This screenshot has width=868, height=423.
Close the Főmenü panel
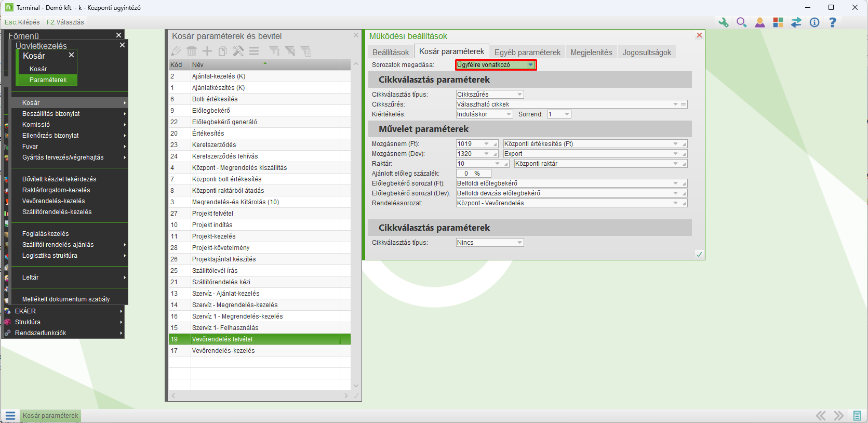coord(119,35)
